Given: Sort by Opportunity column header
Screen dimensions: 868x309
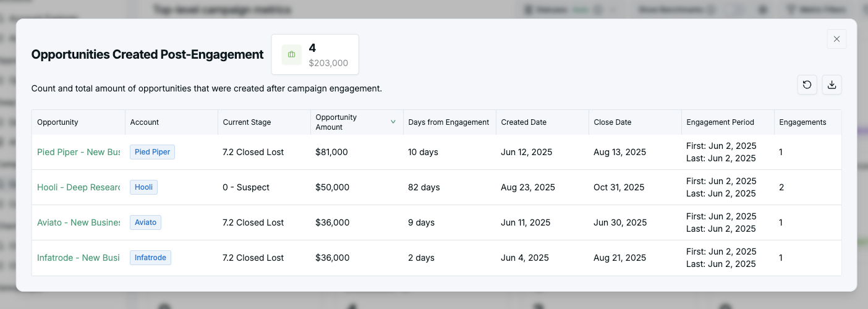Looking at the screenshot, I should pyautogui.click(x=57, y=122).
